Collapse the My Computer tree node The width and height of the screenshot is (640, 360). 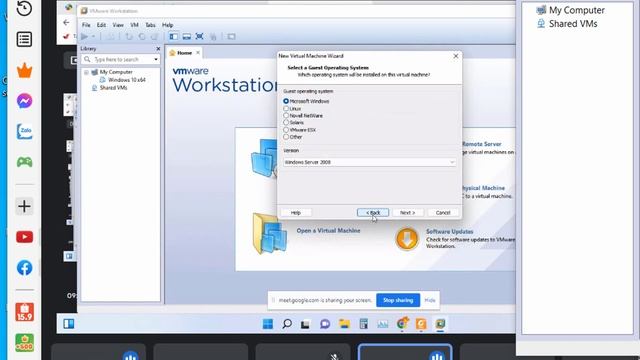86,72
